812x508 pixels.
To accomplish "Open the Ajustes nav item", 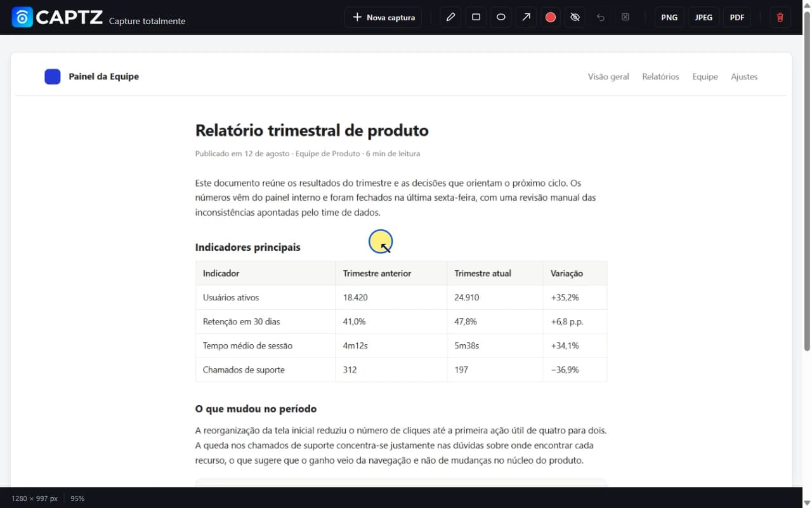I will click(x=744, y=77).
